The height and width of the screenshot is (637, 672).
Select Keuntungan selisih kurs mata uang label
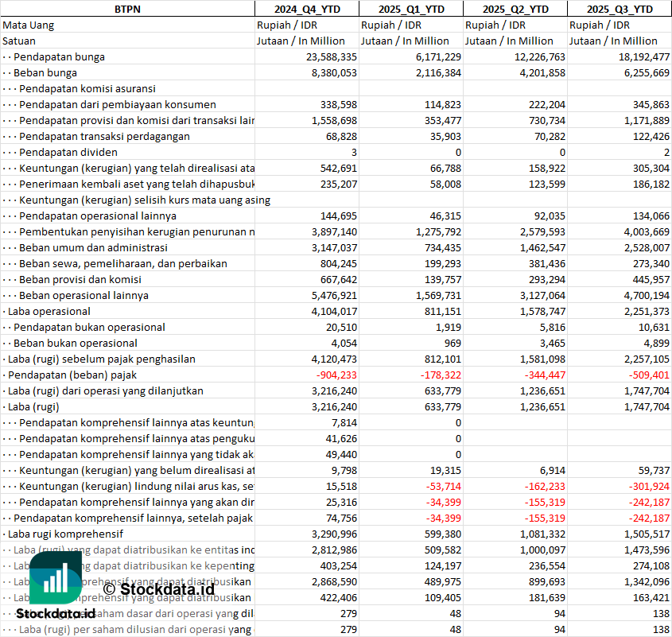pos(145,200)
